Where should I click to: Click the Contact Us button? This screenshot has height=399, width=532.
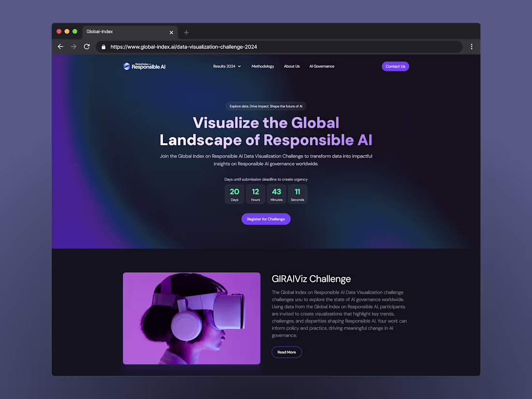click(395, 66)
